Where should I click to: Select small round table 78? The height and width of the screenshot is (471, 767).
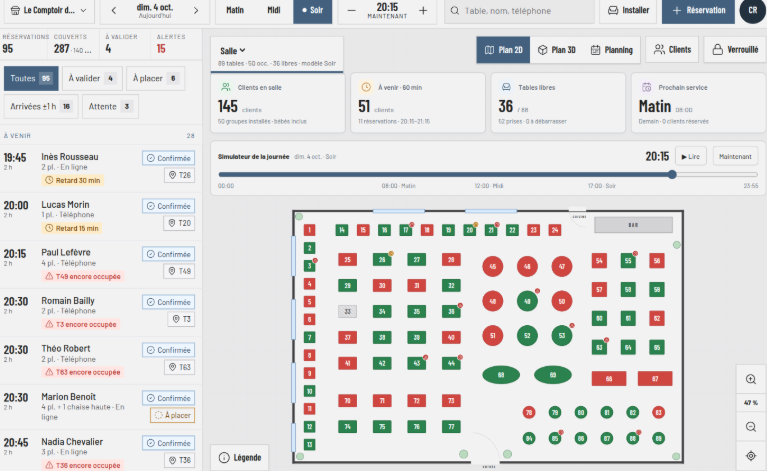click(529, 413)
